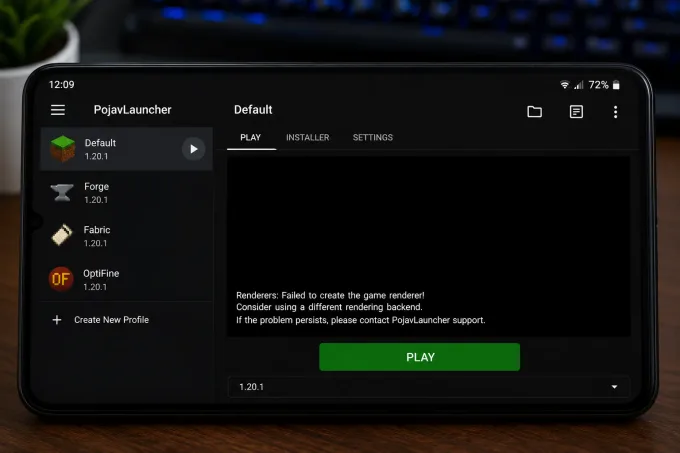Click Create New Profile

(111, 320)
